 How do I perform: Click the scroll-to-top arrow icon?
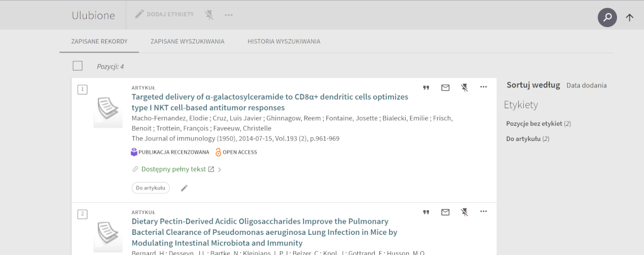pos(630,18)
